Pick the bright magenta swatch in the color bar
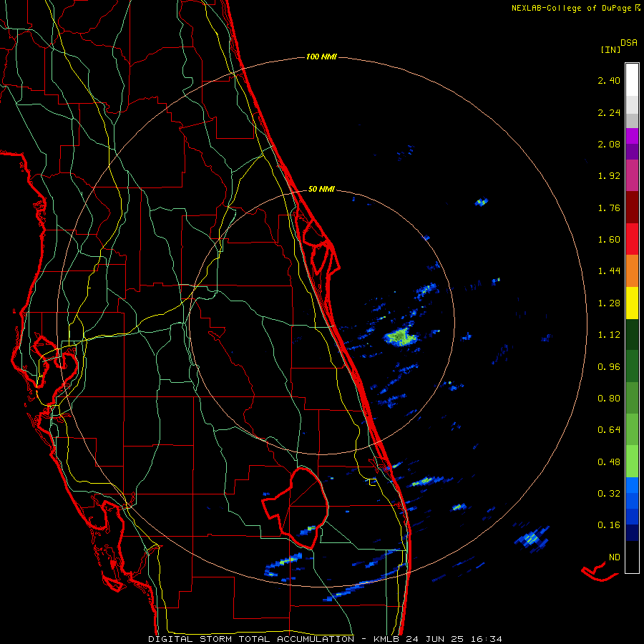 tap(632, 136)
